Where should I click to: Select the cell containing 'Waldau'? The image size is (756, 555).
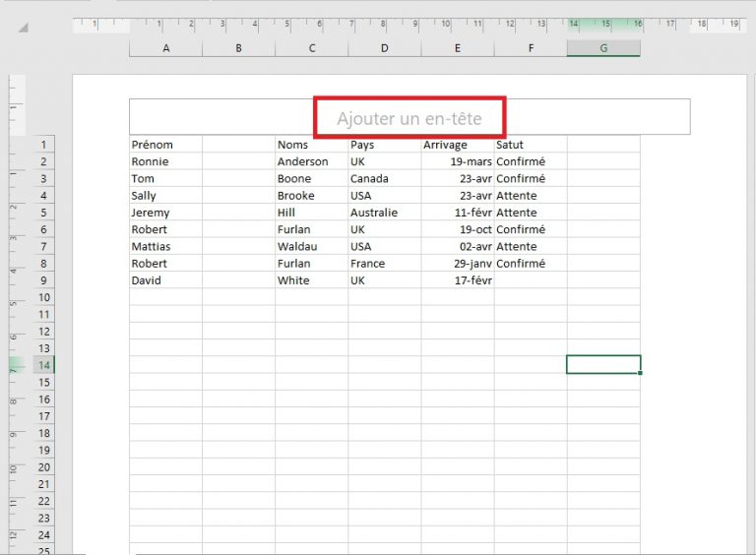[312, 247]
